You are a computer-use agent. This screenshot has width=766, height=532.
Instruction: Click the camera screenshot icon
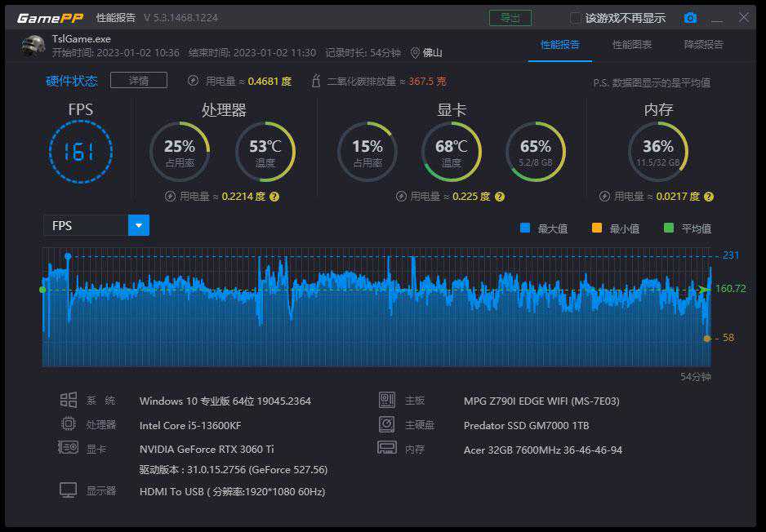click(690, 18)
